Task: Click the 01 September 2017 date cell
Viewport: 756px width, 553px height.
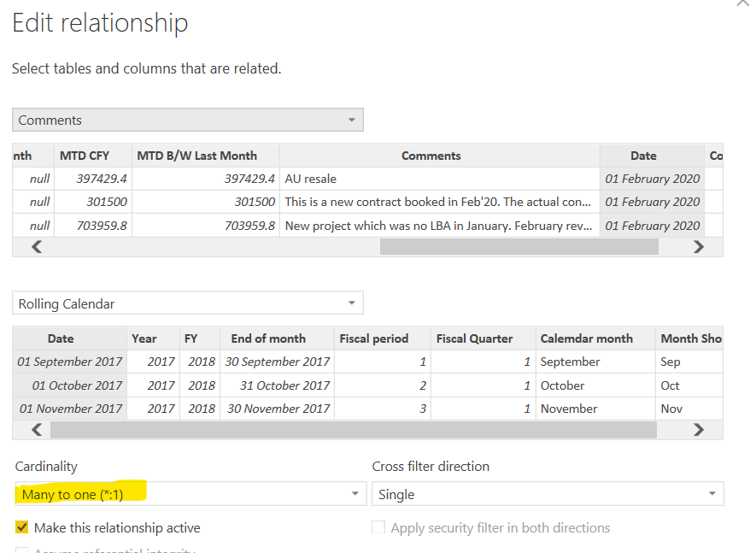Action: click(x=69, y=362)
